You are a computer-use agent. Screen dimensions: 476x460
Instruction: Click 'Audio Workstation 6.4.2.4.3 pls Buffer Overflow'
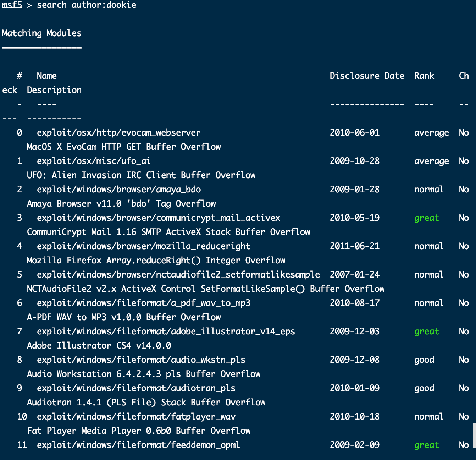coord(144,374)
